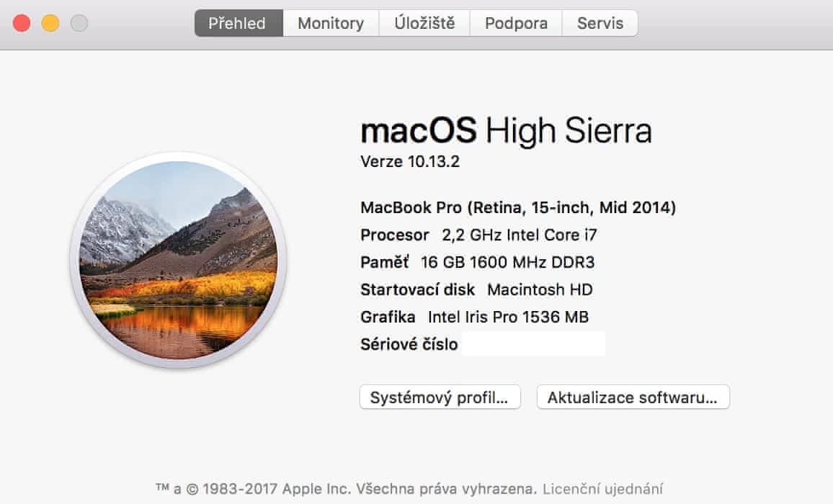Image resolution: width=833 pixels, height=504 pixels.
Task: Close the window with the red button
Action: [x=22, y=23]
